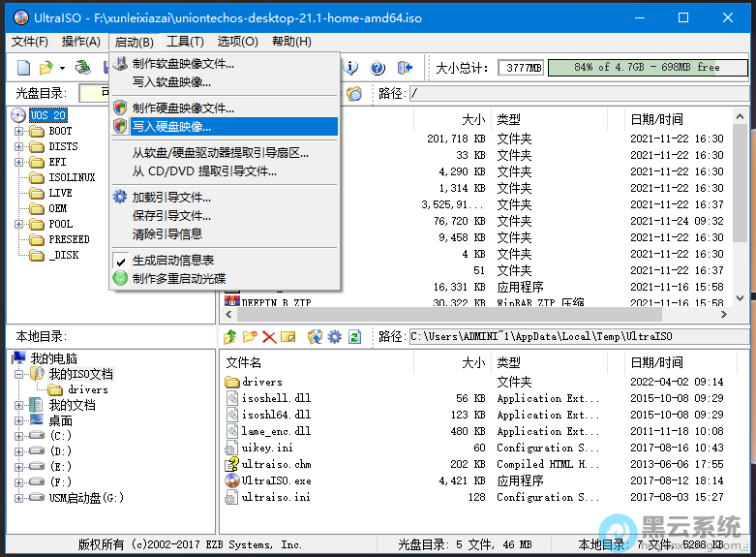This screenshot has width=756, height=557.
Task: Open the 工具(T) menu
Action: point(185,42)
